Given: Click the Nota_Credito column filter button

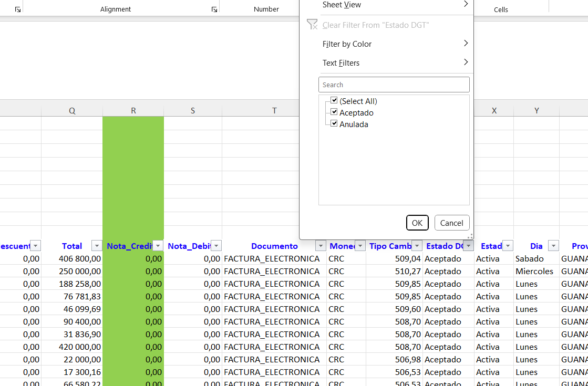Looking at the screenshot, I should point(158,246).
